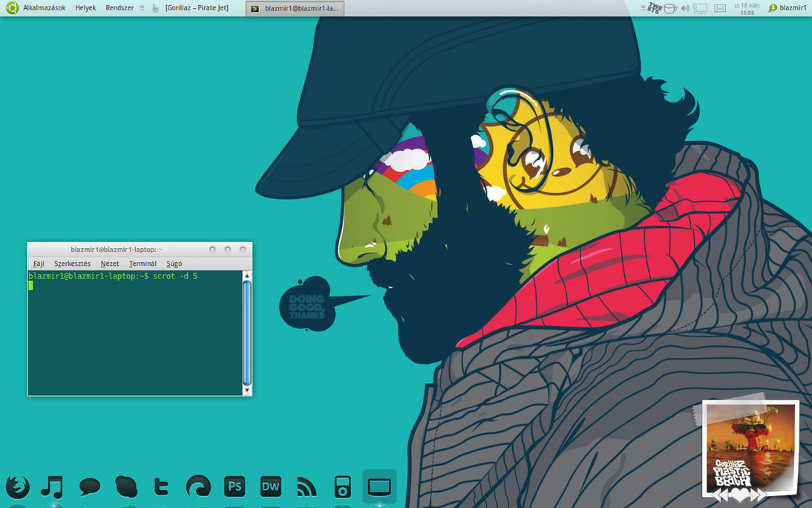Launch Skype from the dock
The image size is (812, 508).
[126, 486]
